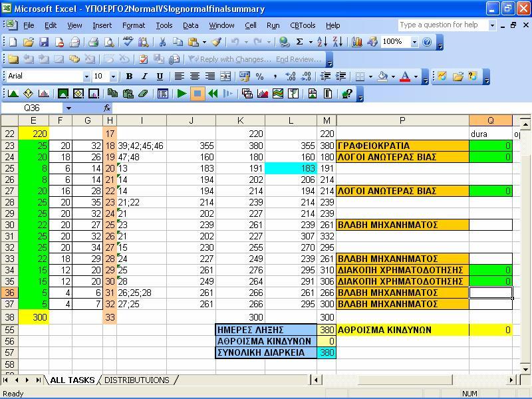
Task: Click in the Type a question for help box
Action: coord(442,25)
